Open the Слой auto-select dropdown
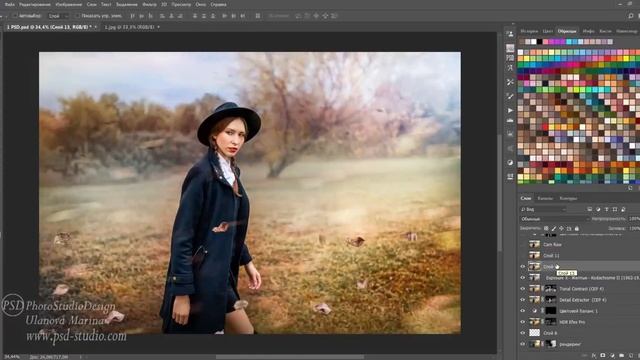Viewport: 640px width, 360px height. pos(58,16)
